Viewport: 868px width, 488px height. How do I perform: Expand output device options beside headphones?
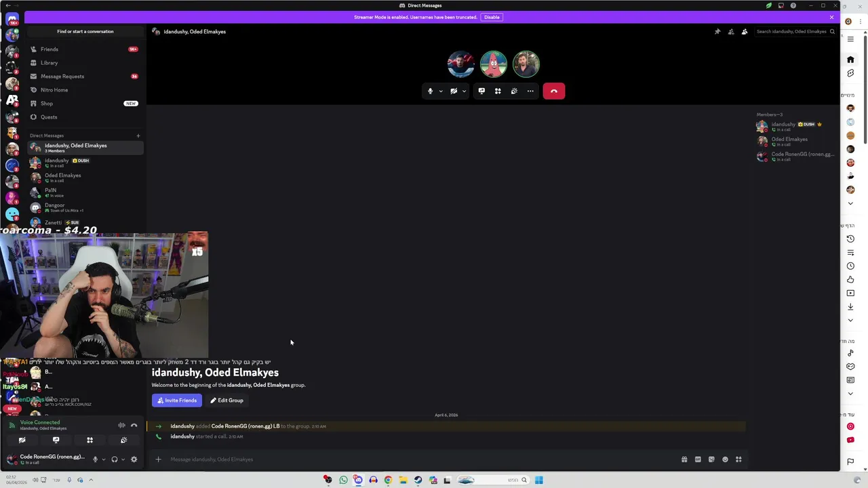pos(123,460)
